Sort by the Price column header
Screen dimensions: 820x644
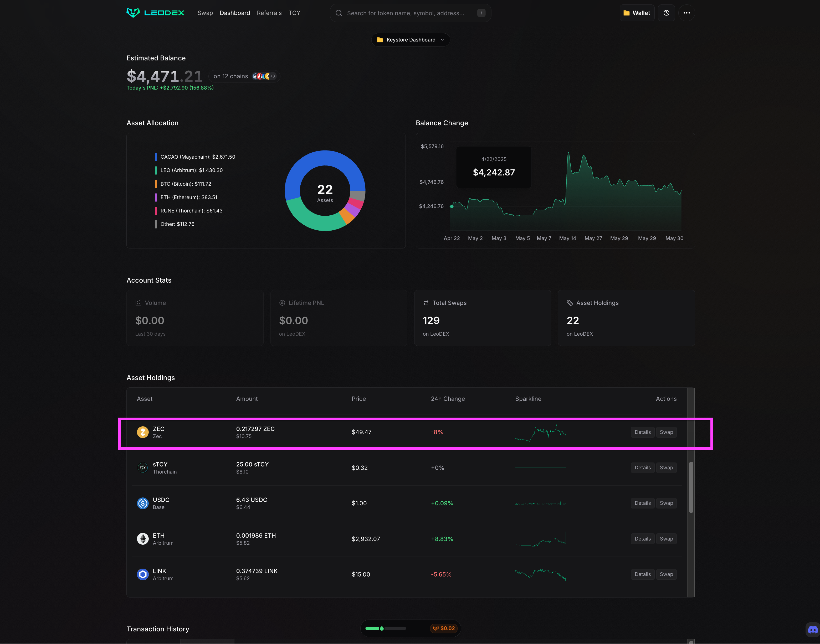coord(358,398)
